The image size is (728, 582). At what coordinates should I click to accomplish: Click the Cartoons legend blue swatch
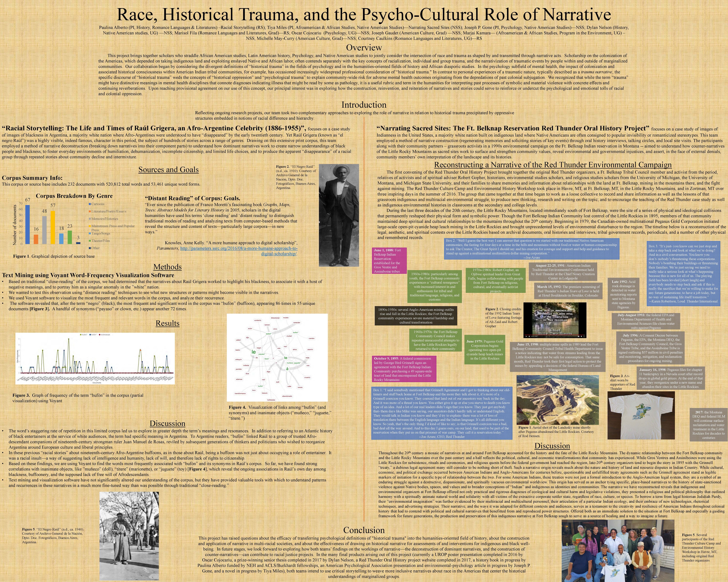[90, 204]
